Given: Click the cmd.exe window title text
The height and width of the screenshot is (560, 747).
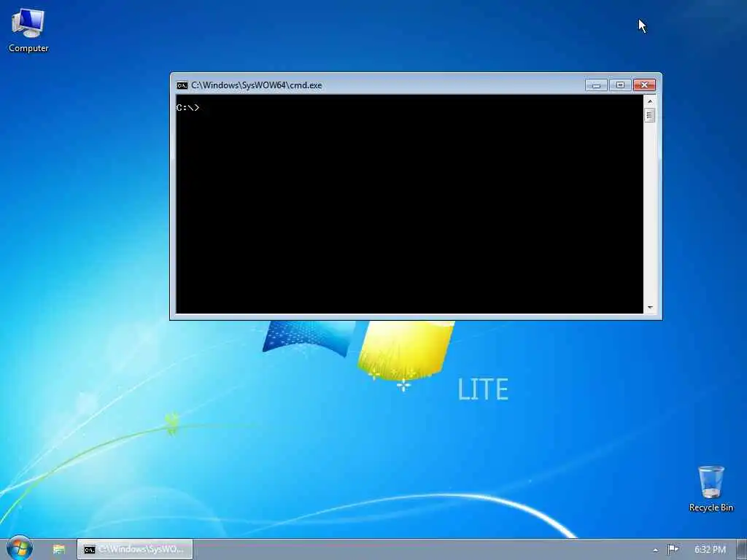Looking at the screenshot, I should (x=256, y=85).
